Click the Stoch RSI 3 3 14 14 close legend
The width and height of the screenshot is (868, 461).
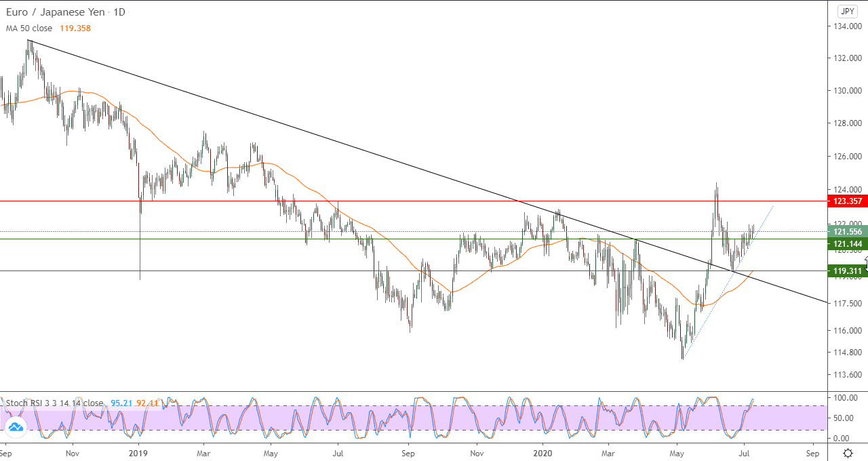(54, 403)
